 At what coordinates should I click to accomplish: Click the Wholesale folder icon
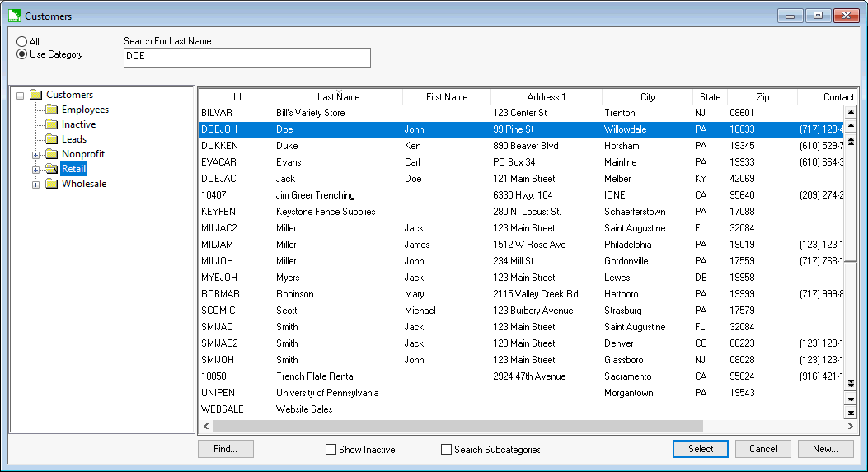click(51, 184)
